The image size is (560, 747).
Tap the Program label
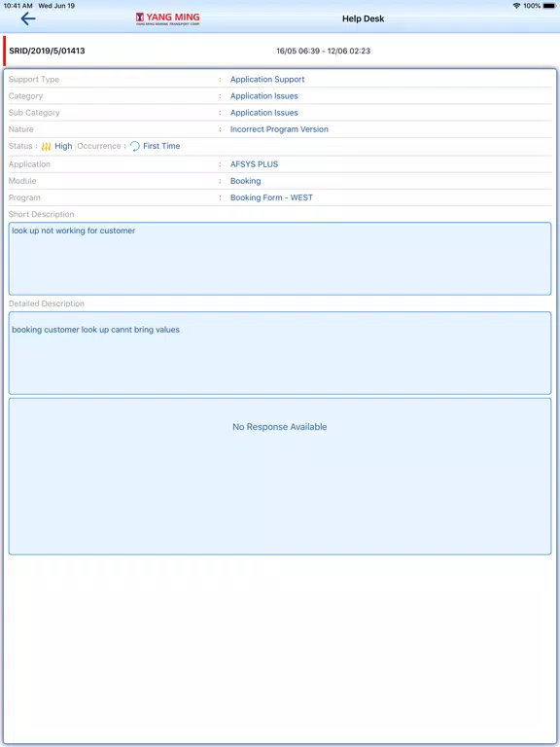[24, 197]
